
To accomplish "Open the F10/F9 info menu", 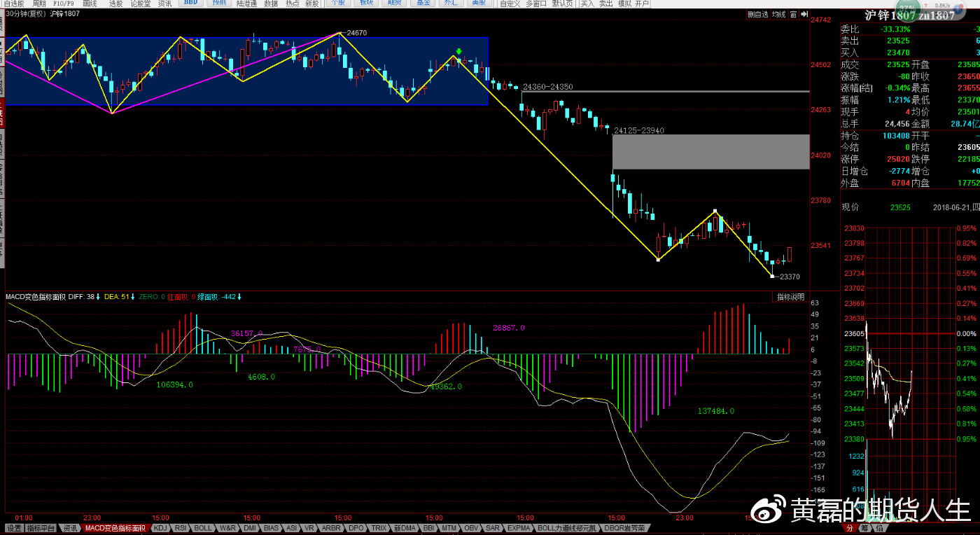I will click(64, 4).
